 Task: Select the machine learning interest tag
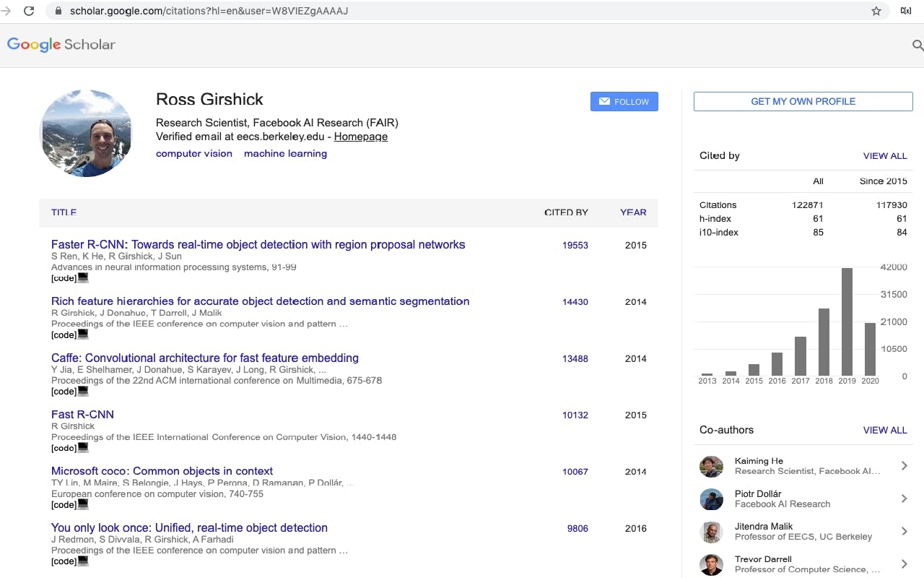pyautogui.click(x=285, y=153)
